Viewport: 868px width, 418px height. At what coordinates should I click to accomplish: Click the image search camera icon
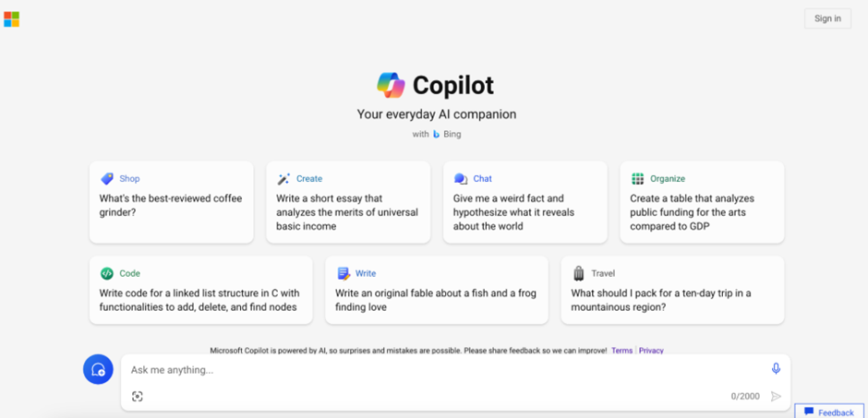click(138, 396)
